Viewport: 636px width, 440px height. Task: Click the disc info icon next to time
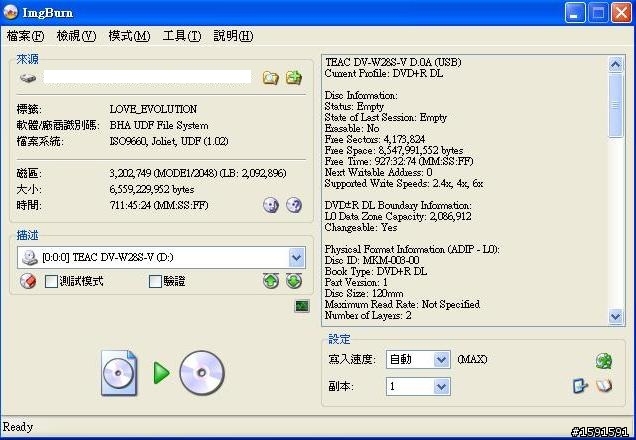271,205
